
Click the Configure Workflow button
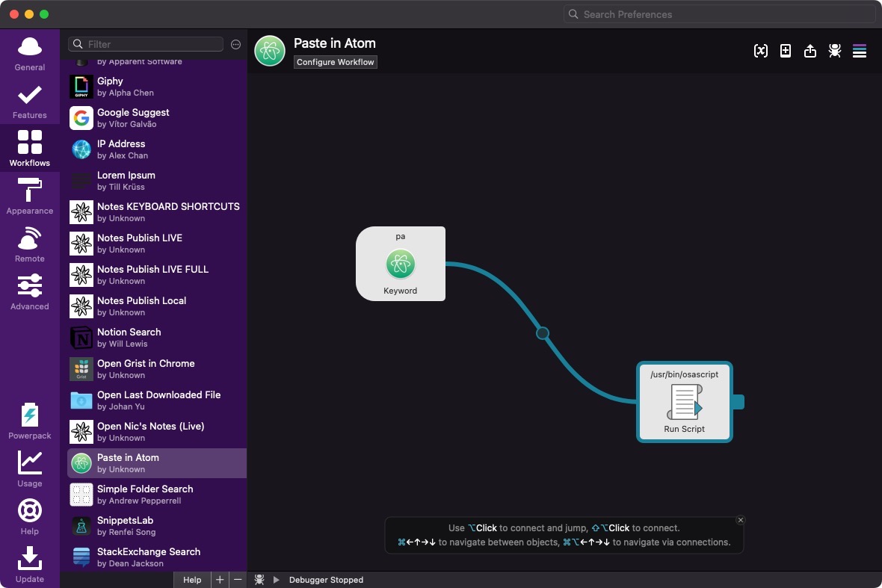(336, 62)
